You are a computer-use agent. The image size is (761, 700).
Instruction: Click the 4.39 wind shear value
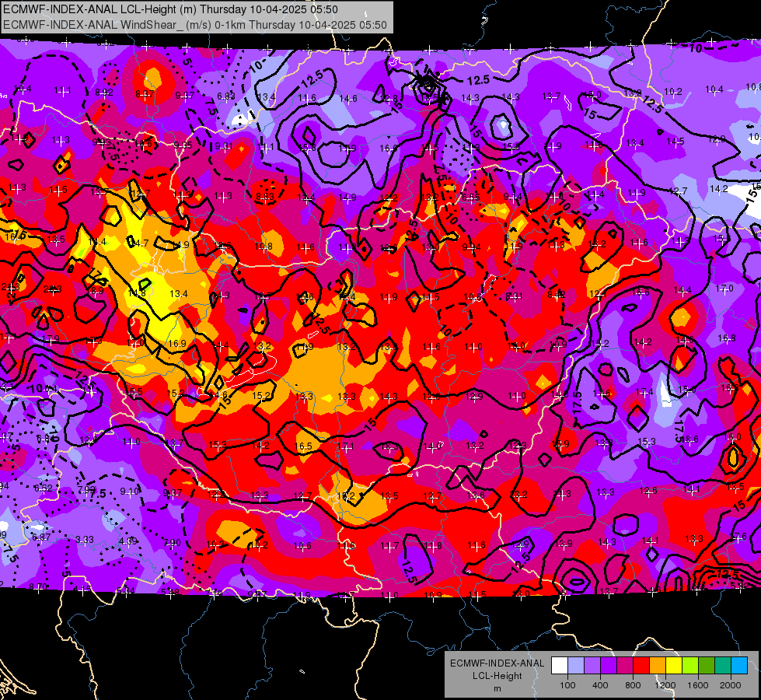click(x=127, y=541)
